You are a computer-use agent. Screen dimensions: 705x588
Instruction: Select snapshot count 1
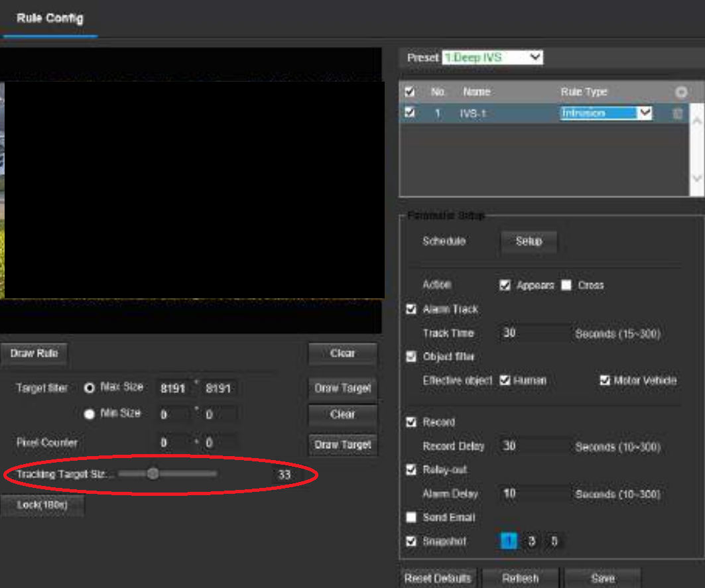509,541
